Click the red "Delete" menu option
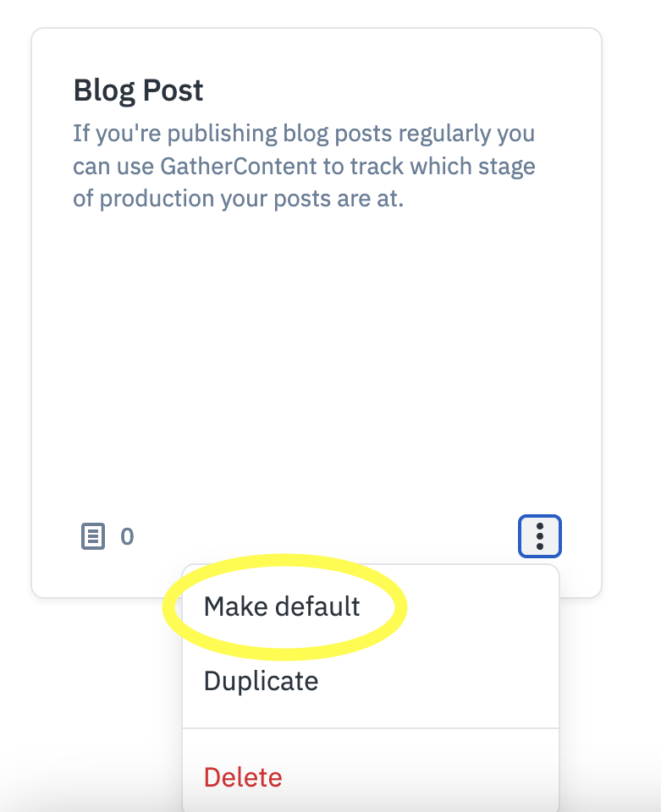 [x=243, y=777]
